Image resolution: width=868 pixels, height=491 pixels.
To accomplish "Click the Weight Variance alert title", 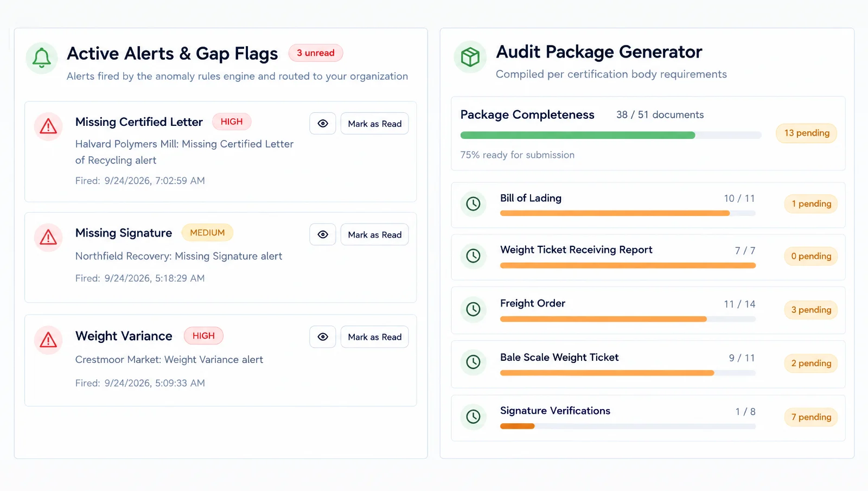I will [x=124, y=336].
